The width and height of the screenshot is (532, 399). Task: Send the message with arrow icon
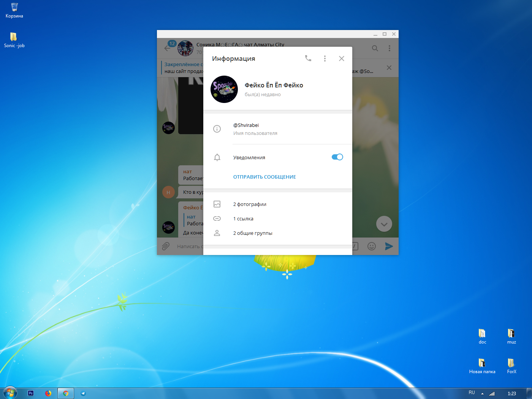click(389, 246)
